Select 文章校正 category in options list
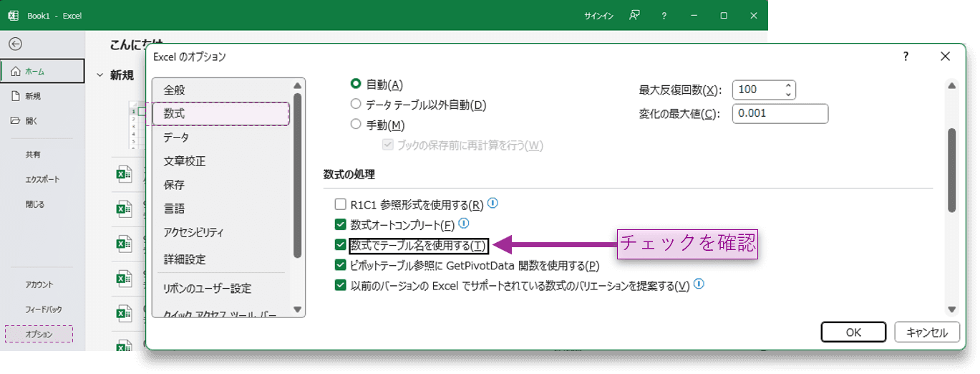Image resolution: width=980 pixels, height=374 pixels. click(x=220, y=161)
